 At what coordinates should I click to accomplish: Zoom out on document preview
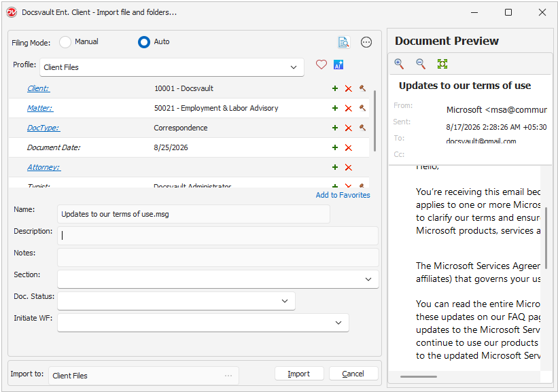(421, 64)
